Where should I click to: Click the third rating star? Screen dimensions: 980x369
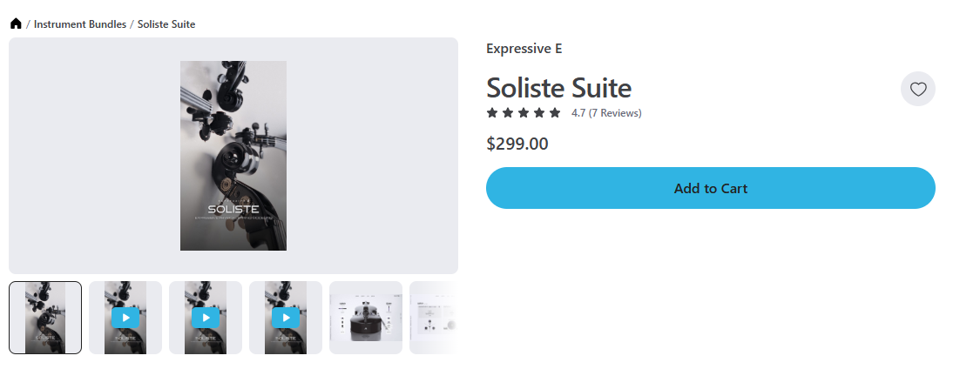[524, 113]
